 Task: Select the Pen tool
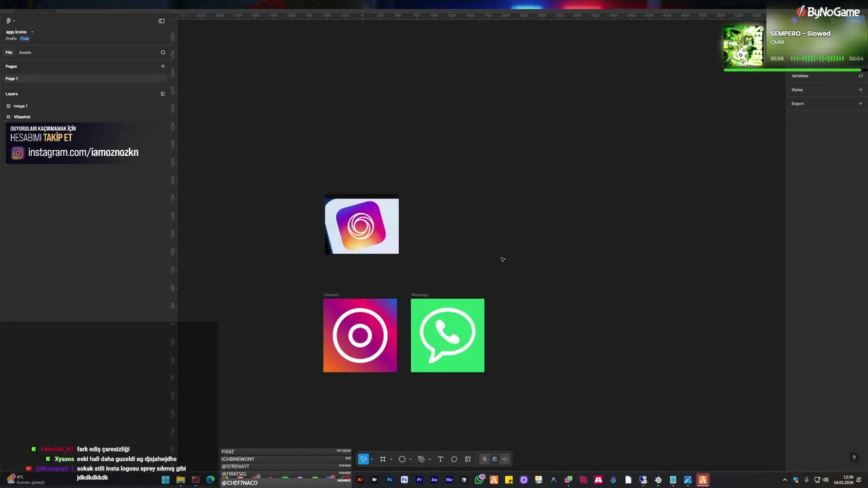(421, 459)
